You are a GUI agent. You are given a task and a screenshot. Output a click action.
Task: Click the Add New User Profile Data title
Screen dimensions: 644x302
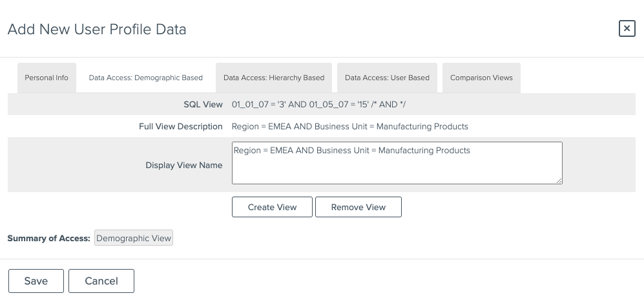point(97,29)
